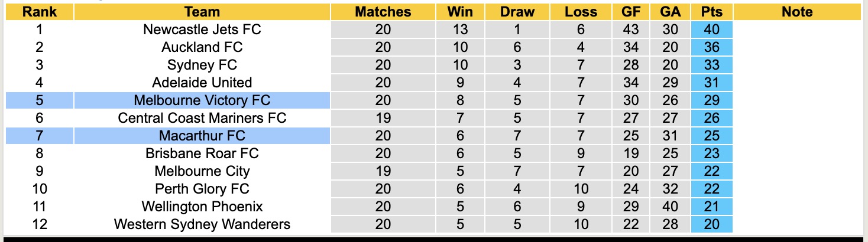
Task: Select the highlighted Macarthur FC team
Action: coord(202,136)
